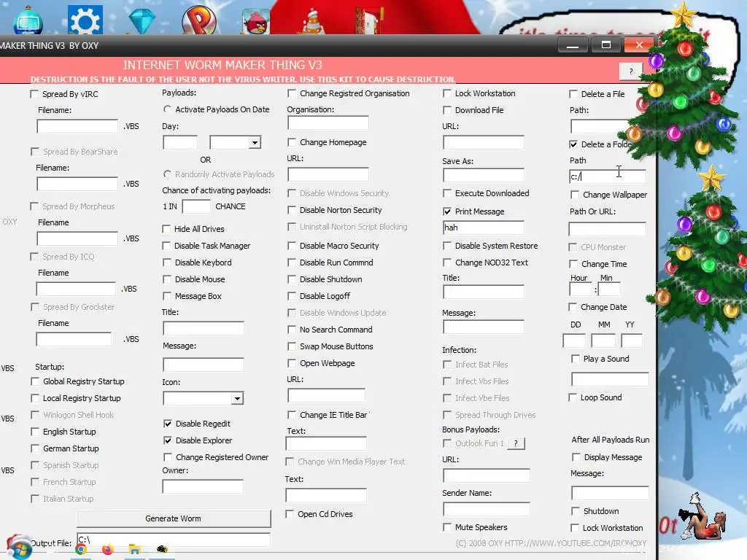The height and width of the screenshot is (560, 747).
Task: Click the black bug icon in taskbar
Action: (x=162, y=549)
